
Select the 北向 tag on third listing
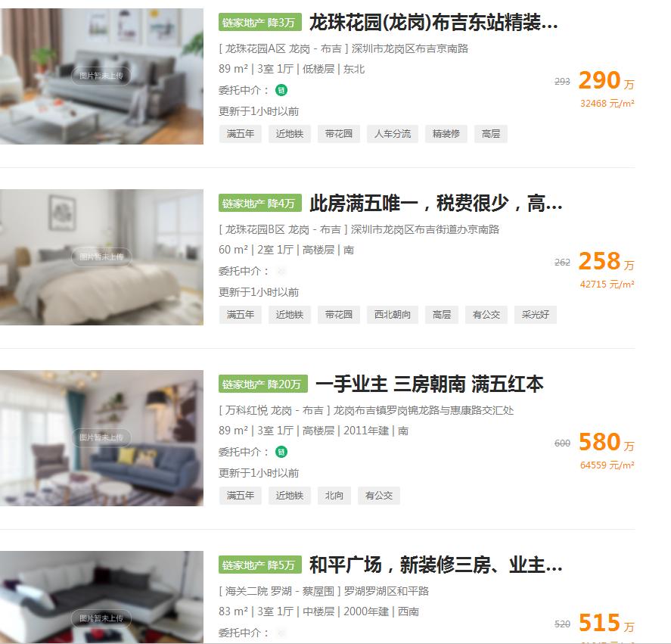(x=334, y=496)
